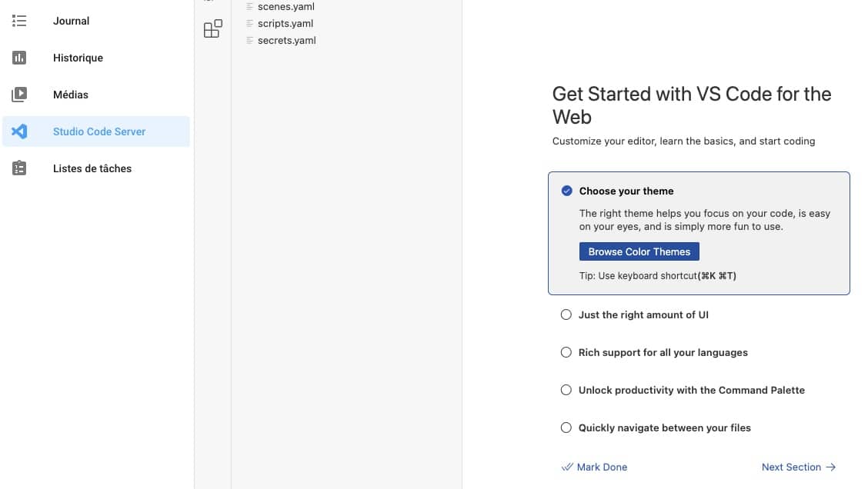Open the Médias play icon
The image size is (868, 489).
[x=18, y=95]
